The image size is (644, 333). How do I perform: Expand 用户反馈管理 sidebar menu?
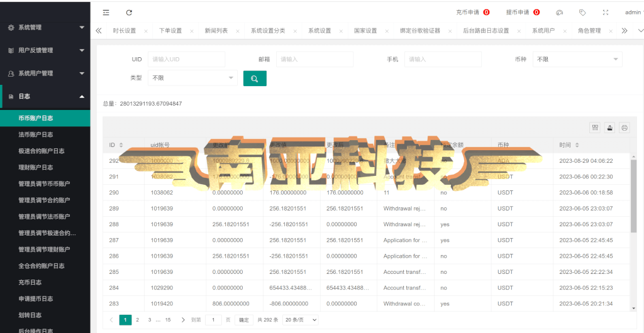tap(45, 50)
